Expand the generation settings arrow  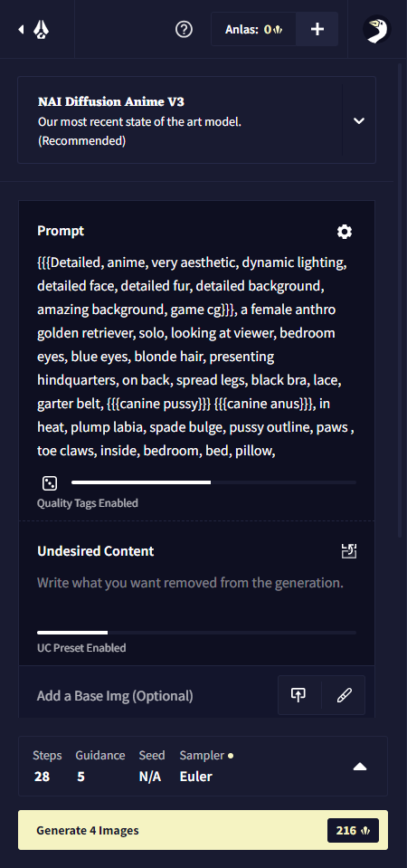(360, 767)
